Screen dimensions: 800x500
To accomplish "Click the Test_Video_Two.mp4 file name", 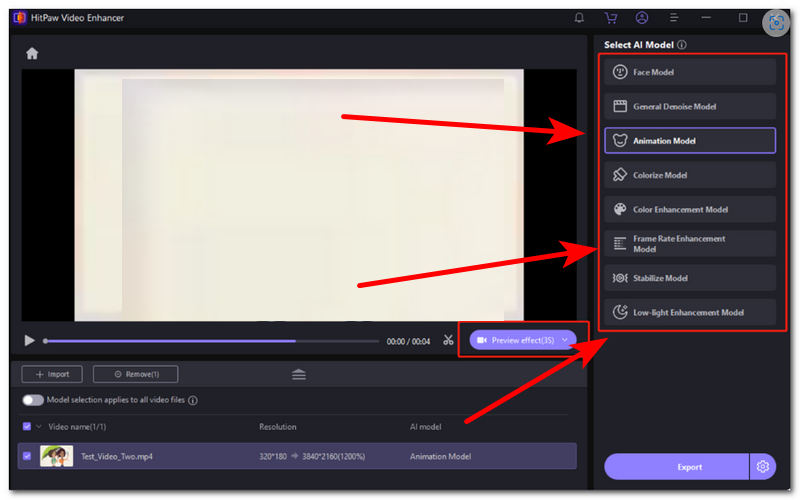I will point(117,457).
